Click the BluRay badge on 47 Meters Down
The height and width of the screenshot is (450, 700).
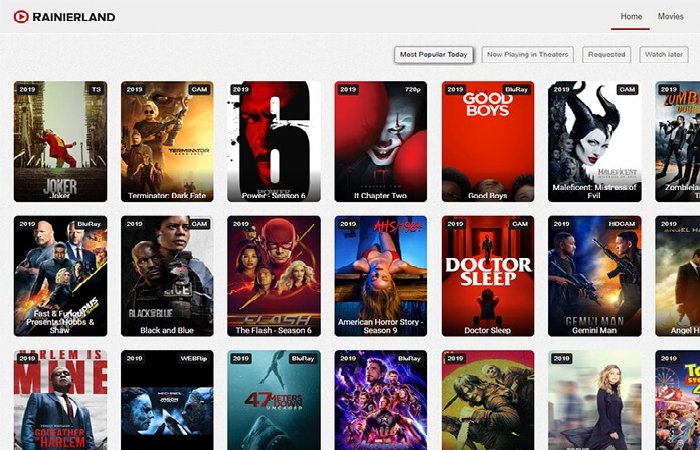(303, 358)
